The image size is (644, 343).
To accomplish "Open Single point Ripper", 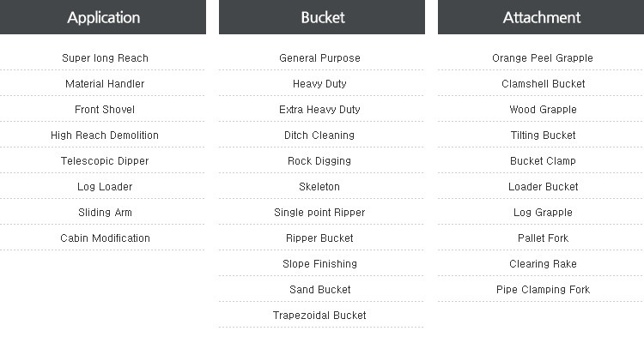I will coord(319,213).
